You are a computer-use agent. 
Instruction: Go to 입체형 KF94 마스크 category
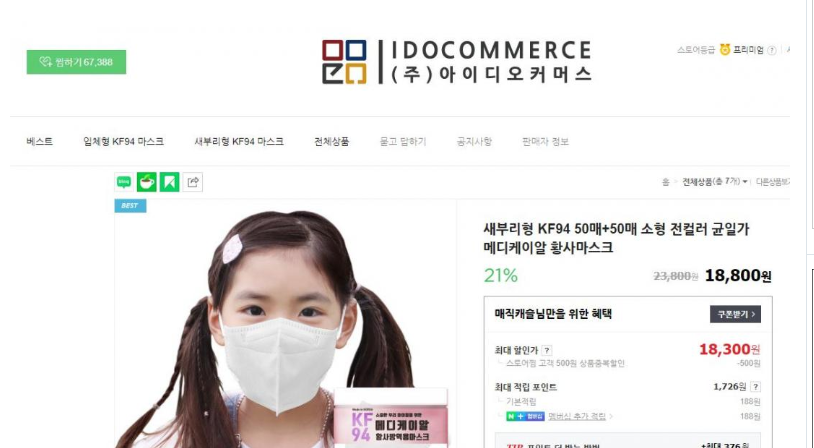tap(124, 141)
